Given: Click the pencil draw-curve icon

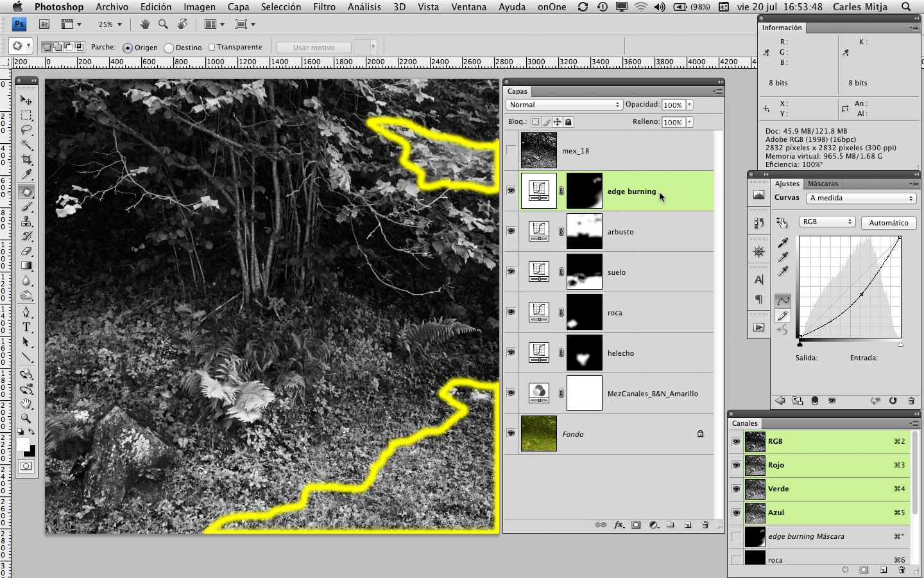Looking at the screenshot, I should point(782,316).
